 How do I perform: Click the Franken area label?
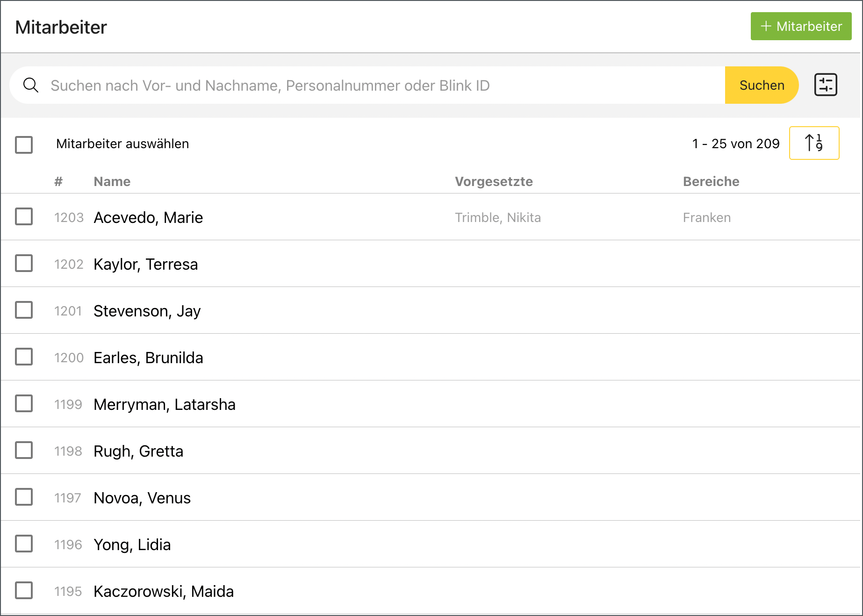point(706,217)
